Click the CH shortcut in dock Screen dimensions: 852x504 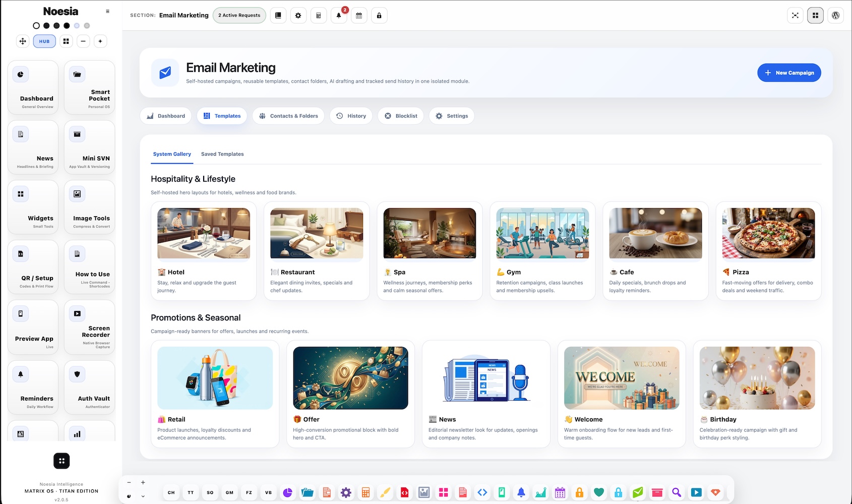coord(171,492)
